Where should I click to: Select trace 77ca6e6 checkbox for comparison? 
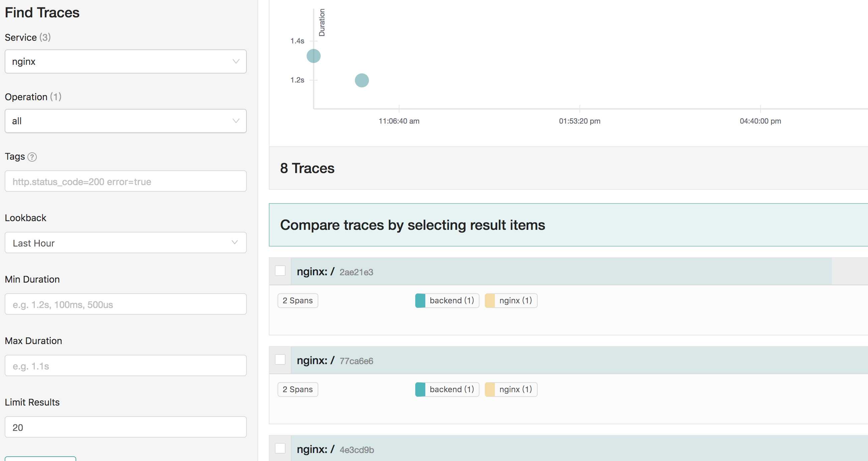pos(280,360)
